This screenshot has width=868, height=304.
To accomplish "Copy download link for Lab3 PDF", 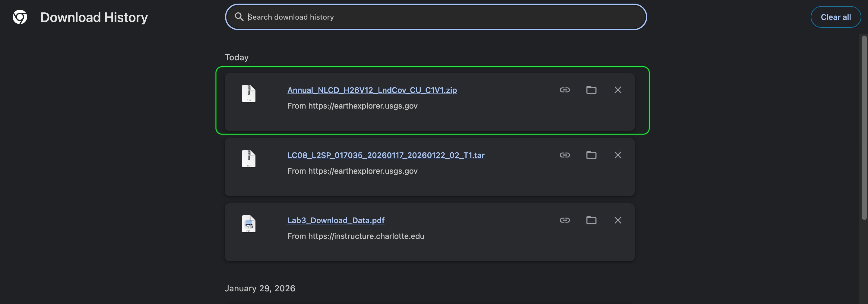I will (565, 220).
